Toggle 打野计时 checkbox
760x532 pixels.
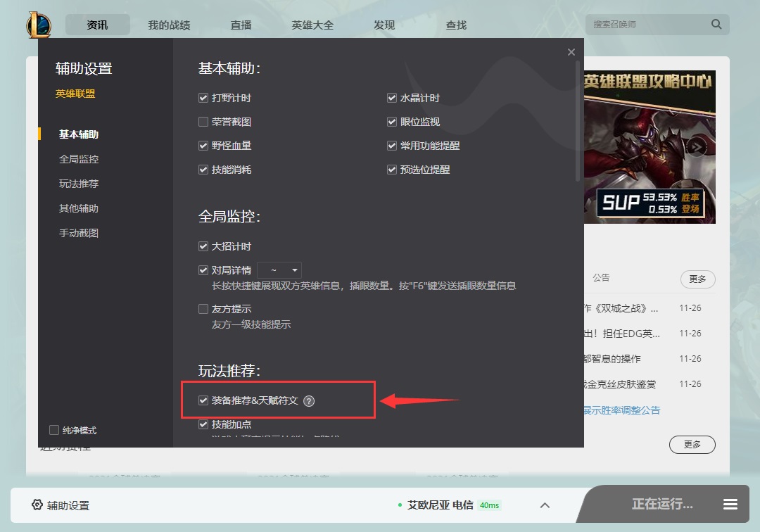pyautogui.click(x=203, y=98)
